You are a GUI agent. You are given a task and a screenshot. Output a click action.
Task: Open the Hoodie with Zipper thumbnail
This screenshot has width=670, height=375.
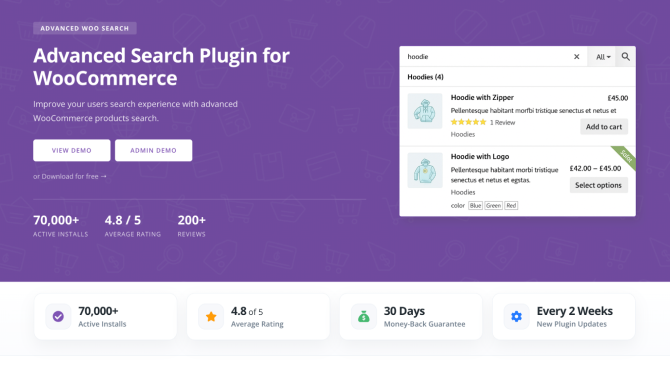(x=425, y=111)
